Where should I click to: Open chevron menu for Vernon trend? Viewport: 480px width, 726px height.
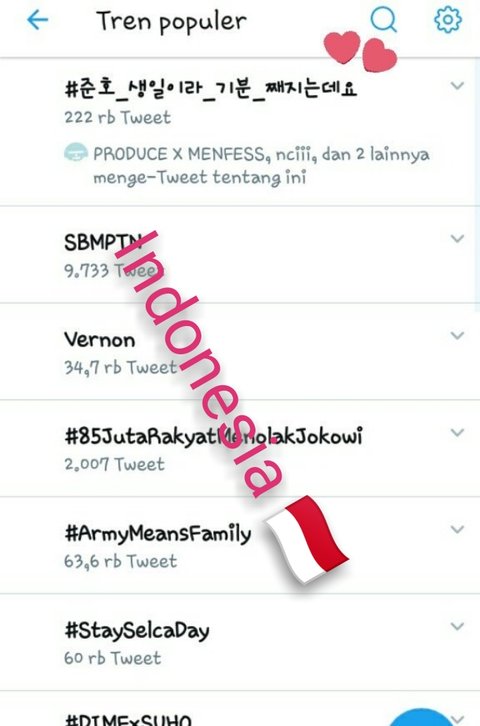[x=457, y=335]
